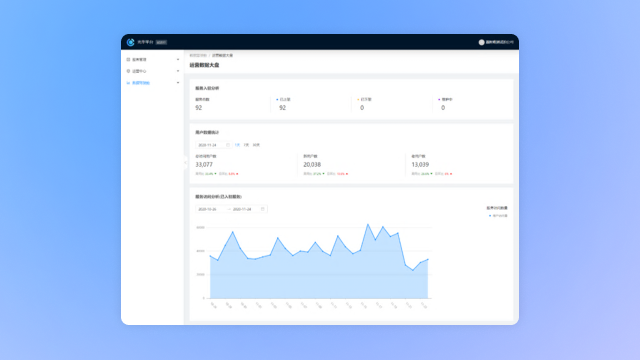
Task: Expand the second sidebar menu caret
Action: pos(178,71)
